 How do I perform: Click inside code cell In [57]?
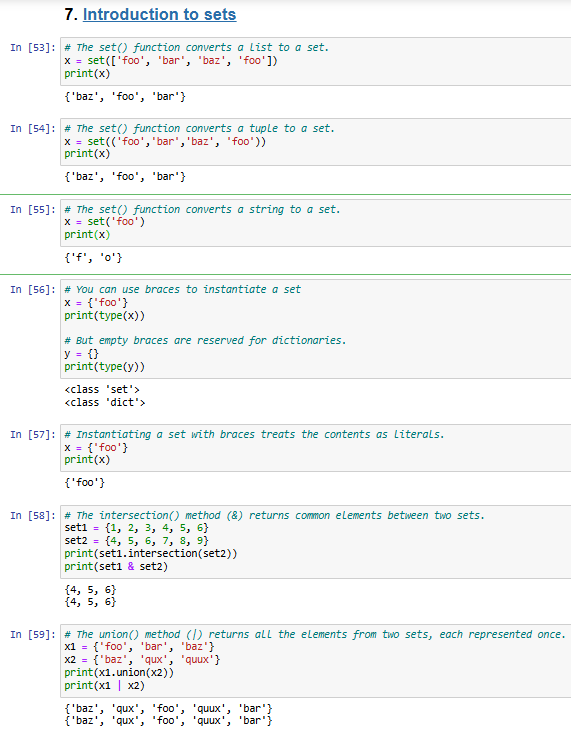click(316, 448)
